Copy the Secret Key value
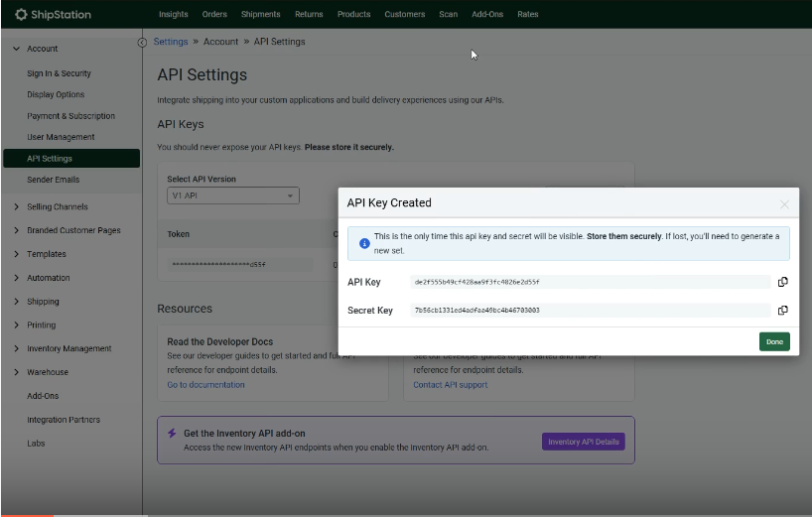Viewport: 812px width, 517px height. tap(782, 311)
